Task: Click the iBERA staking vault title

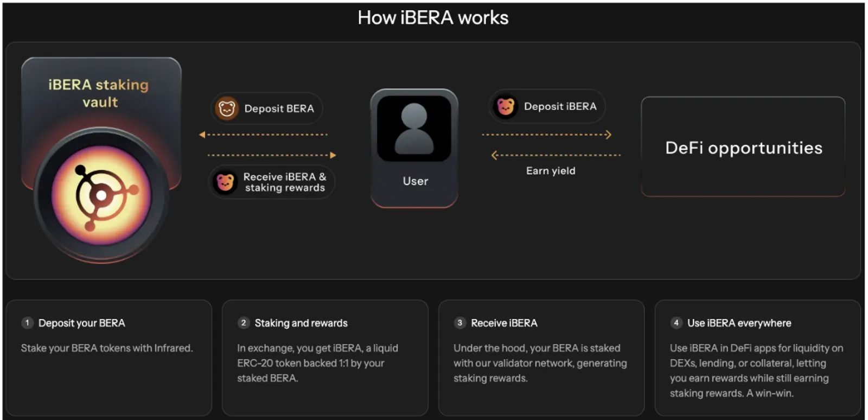Action: tap(99, 93)
